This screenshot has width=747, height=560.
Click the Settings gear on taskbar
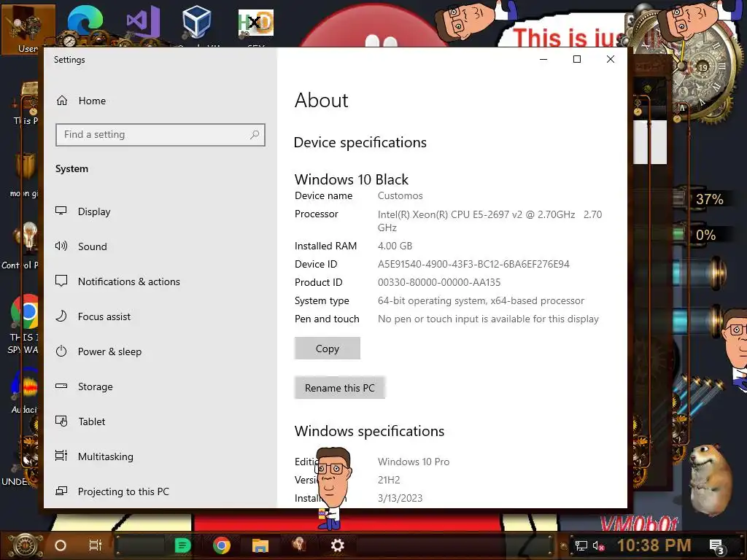tap(337, 545)
